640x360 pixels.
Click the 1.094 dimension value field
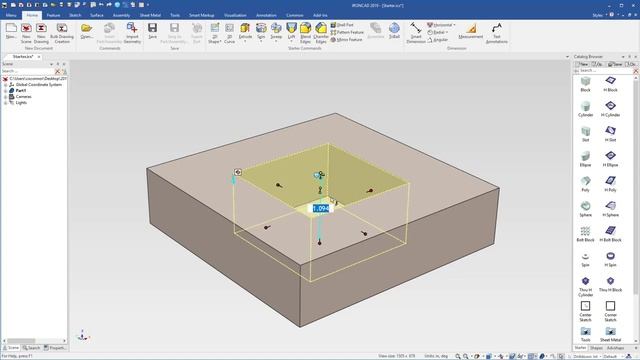320,209
